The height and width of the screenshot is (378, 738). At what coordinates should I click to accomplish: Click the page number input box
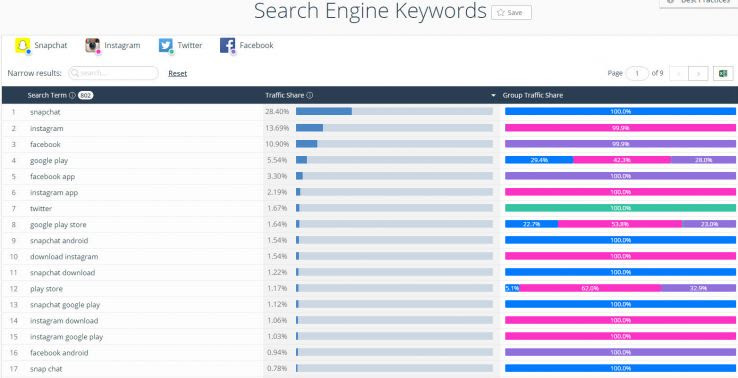coord(637,73)
